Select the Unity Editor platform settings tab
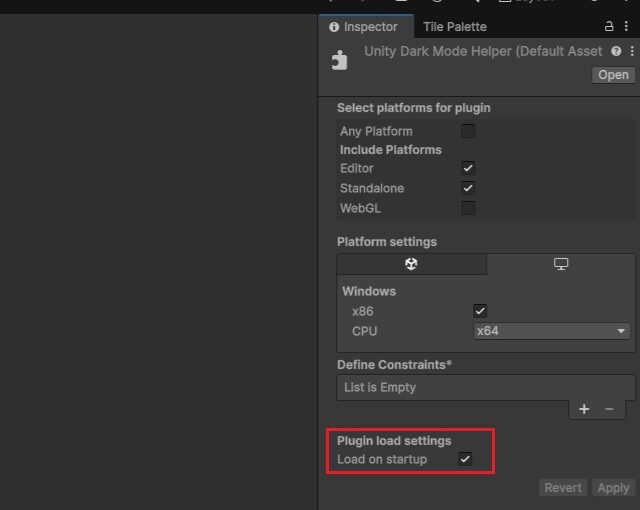 point(411,264)
